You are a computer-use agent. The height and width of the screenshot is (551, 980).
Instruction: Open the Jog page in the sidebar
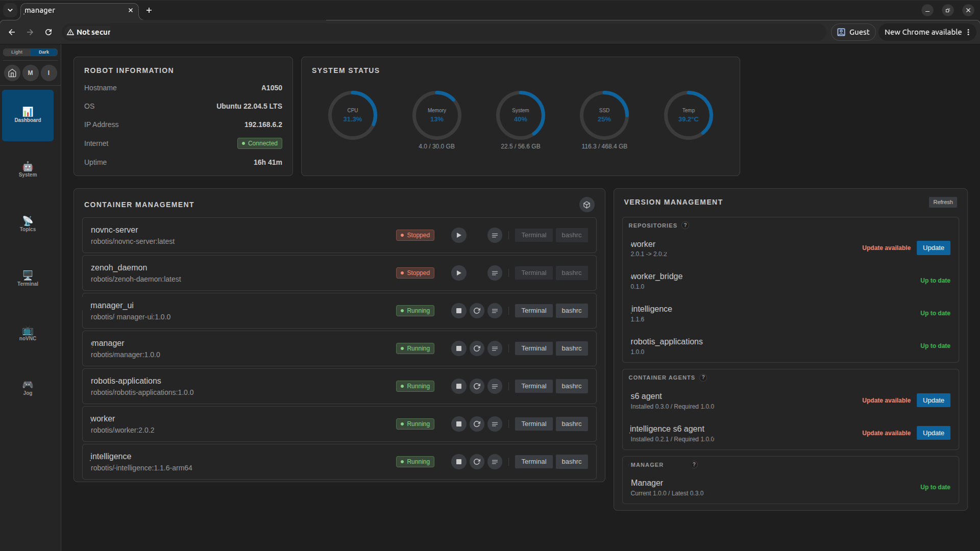28,388
